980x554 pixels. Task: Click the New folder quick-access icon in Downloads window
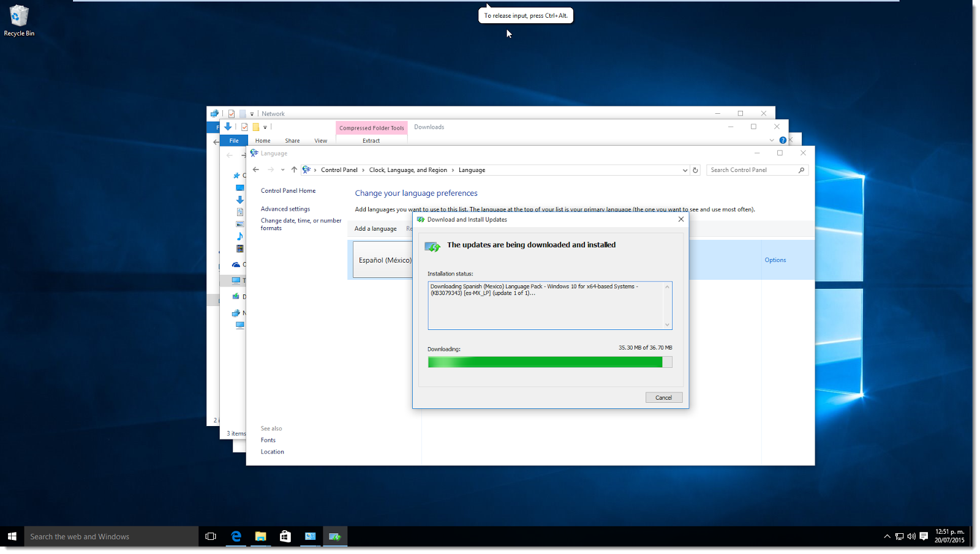tap(255, 127)
